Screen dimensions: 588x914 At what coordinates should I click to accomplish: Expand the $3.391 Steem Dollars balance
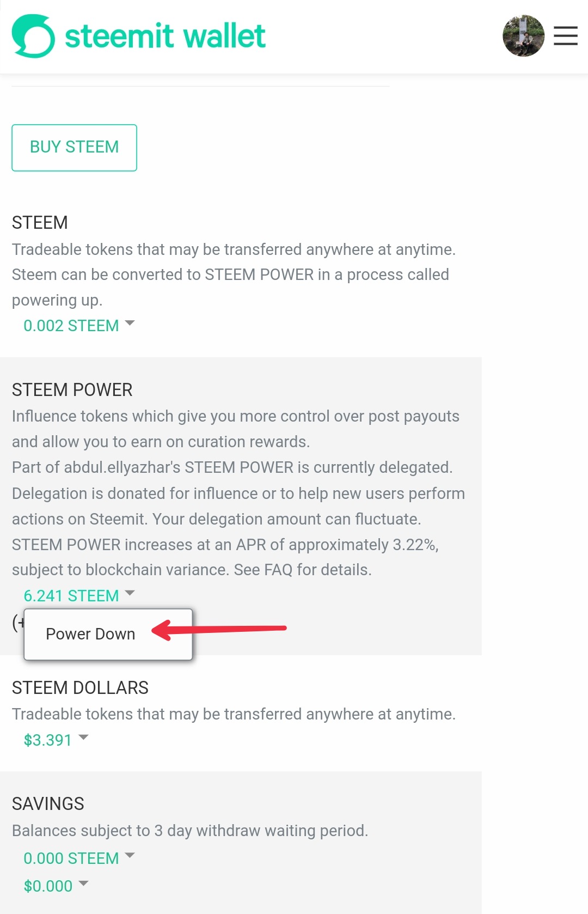pos(48,740)
